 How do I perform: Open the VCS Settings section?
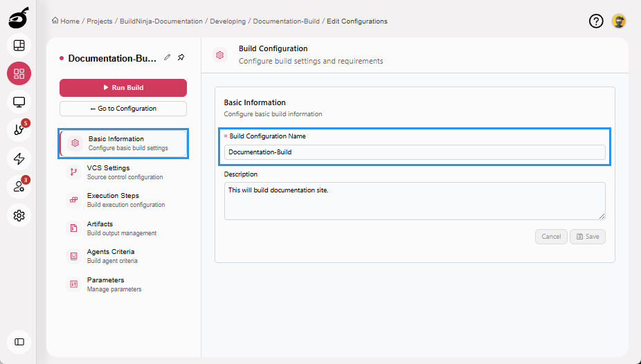coord(123,172)
